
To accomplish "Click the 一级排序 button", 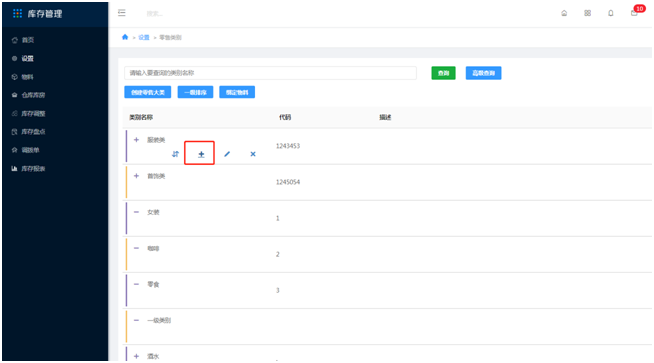I will [195, 92].
